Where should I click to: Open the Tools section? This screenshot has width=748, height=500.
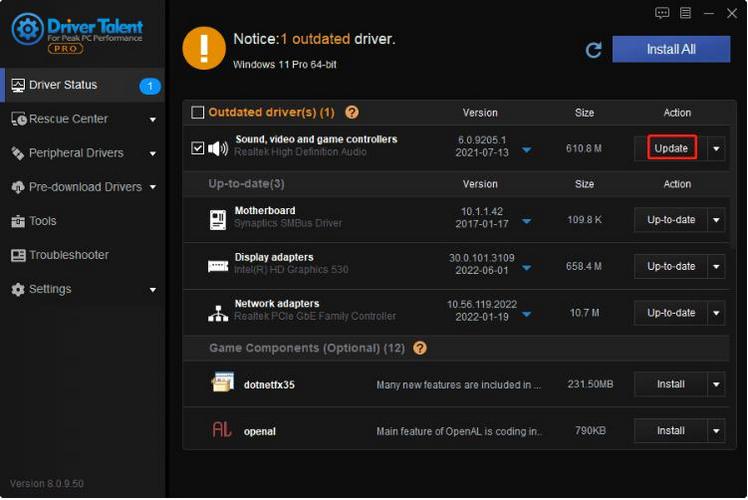(x=83, y=221)
